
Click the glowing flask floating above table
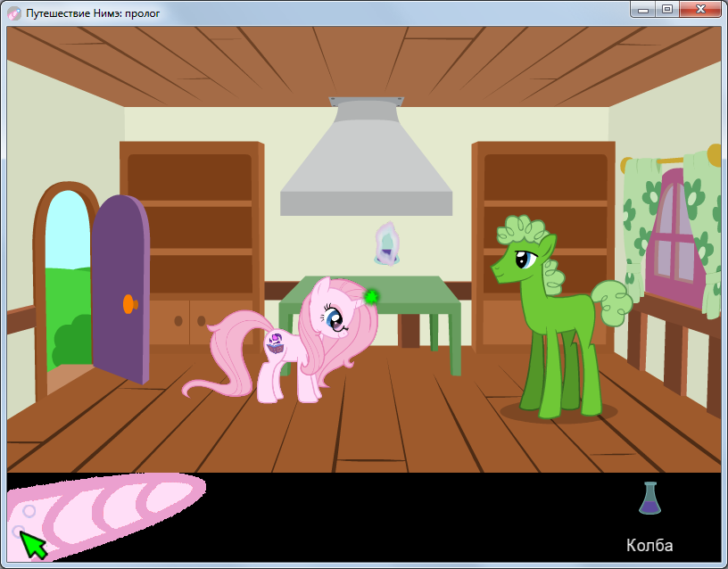point(387,243)
